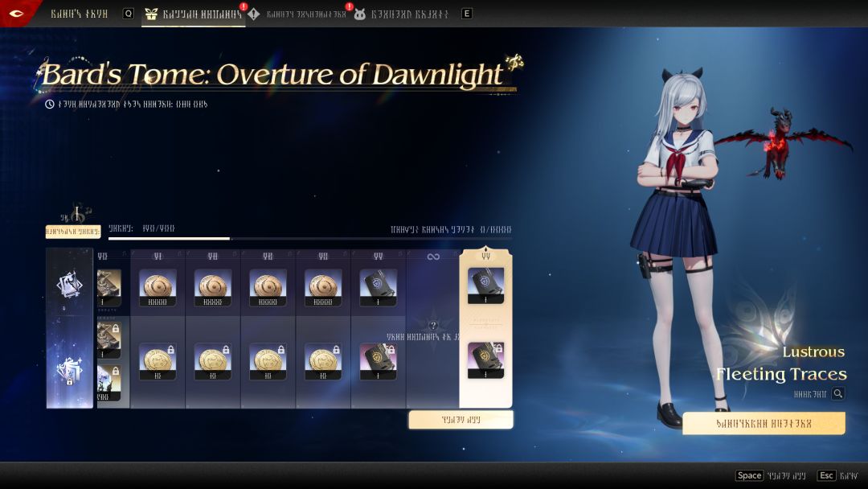Image resolution: width=868 pixels, height=489 pixels.
Task: Click the music-note level emblem
Action: click(76, 213)
